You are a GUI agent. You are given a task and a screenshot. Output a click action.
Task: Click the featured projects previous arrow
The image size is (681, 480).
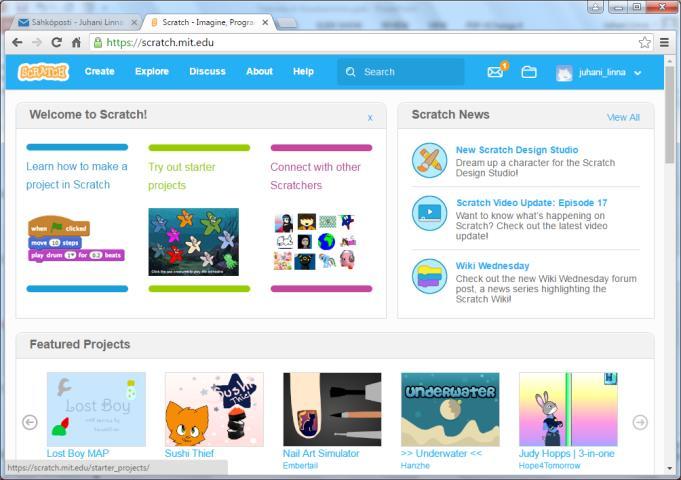30,422
